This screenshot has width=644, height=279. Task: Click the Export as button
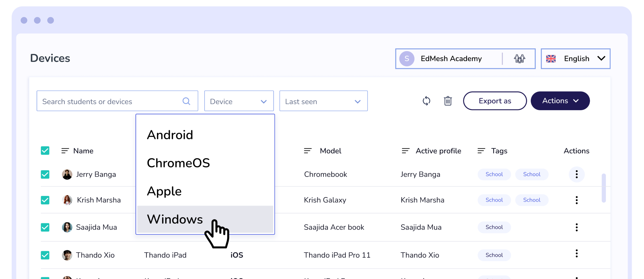point(495,101)
